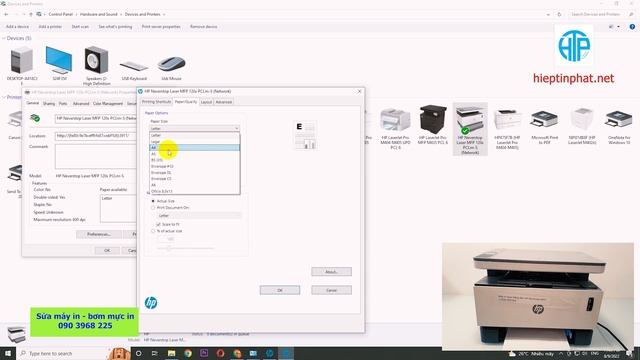Open Cortana circle icon on taskbar
This screenshot has height=360, width=640.
click(138, 353)
